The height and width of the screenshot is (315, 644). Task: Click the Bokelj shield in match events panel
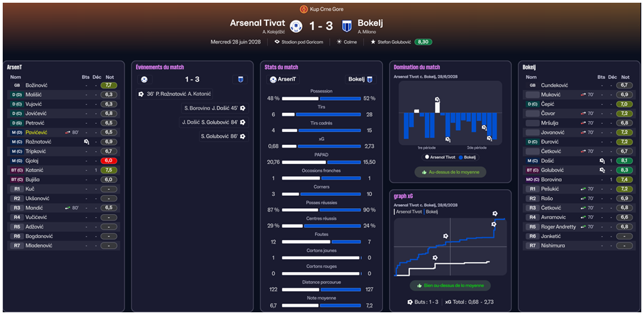coord(240,79)
